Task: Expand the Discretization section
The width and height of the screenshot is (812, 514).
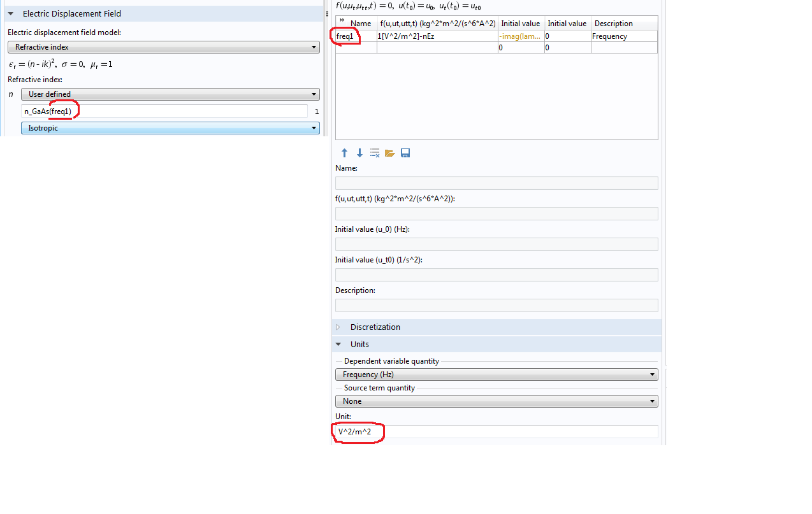Action: [x=339, y=327]
